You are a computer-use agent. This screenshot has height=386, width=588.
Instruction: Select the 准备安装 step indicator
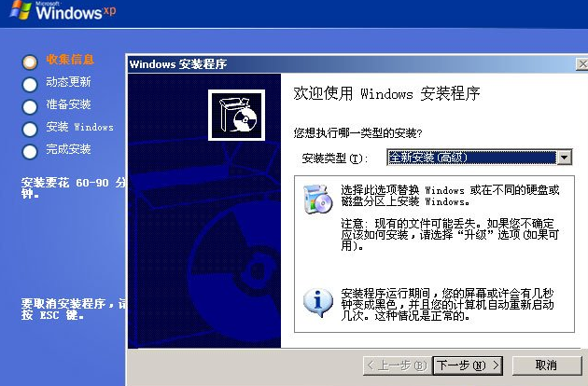30,105
